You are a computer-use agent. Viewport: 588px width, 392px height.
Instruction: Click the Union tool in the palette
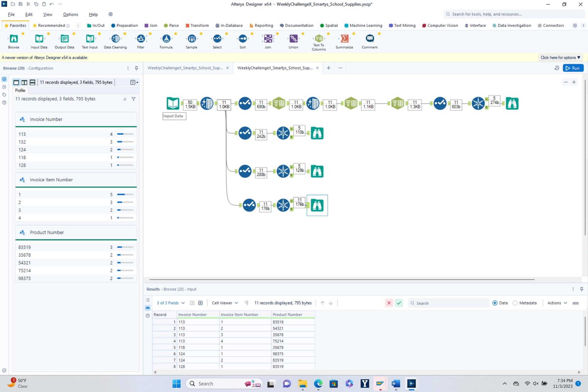click(293, 39)
